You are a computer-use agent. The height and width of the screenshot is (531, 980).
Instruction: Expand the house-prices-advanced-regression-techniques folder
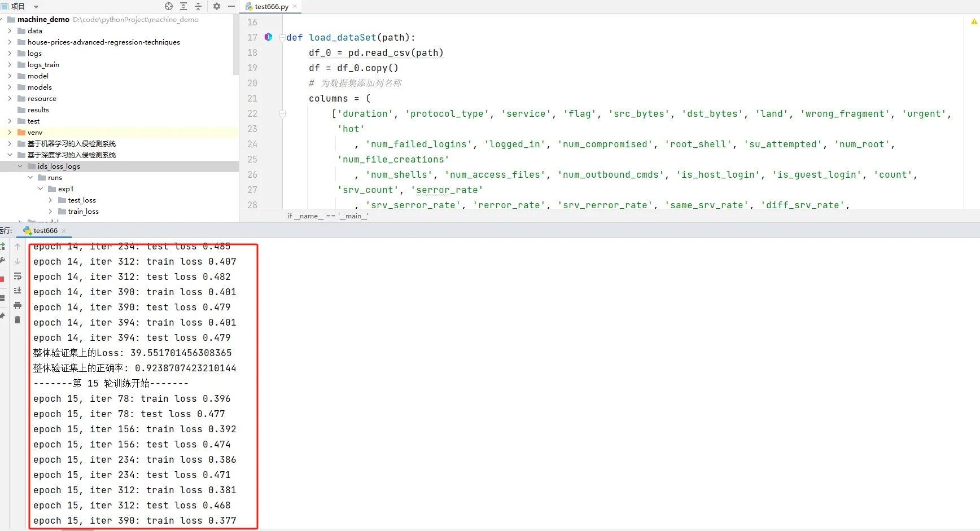[10, 42]
